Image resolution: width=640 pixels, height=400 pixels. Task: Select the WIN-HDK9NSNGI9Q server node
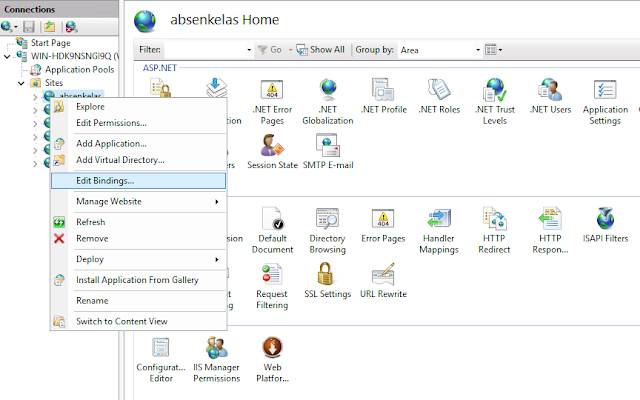[x=75, y=56]
